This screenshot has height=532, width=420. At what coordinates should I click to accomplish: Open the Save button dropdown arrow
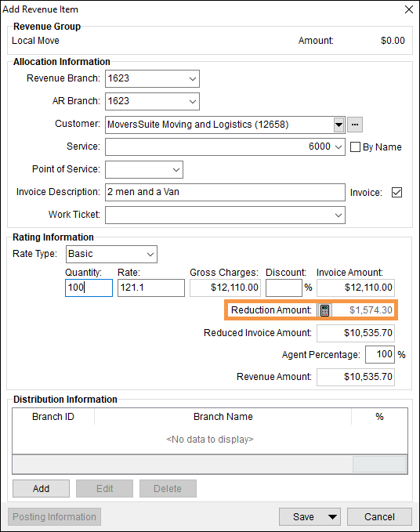333,517
